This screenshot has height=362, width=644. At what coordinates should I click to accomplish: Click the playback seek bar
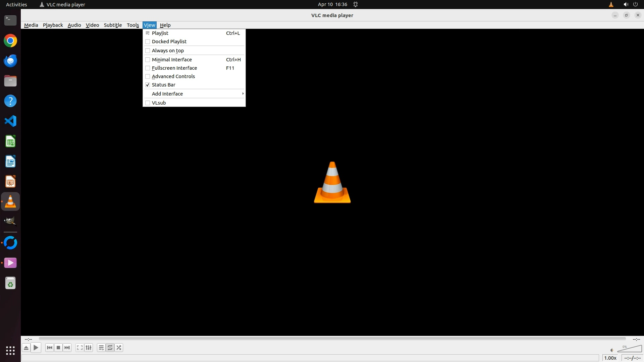coord(332,339)
